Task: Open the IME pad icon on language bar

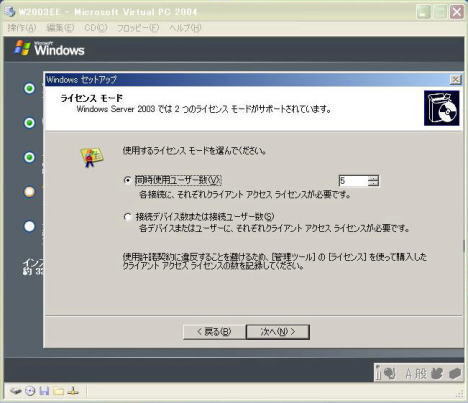Action: click(x=437, y=373)
